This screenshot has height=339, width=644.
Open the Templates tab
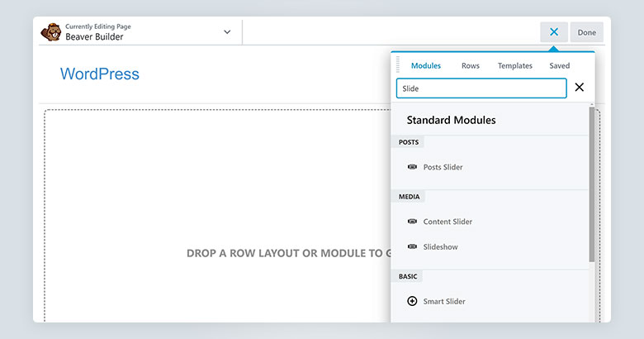[x=514, y=66]
